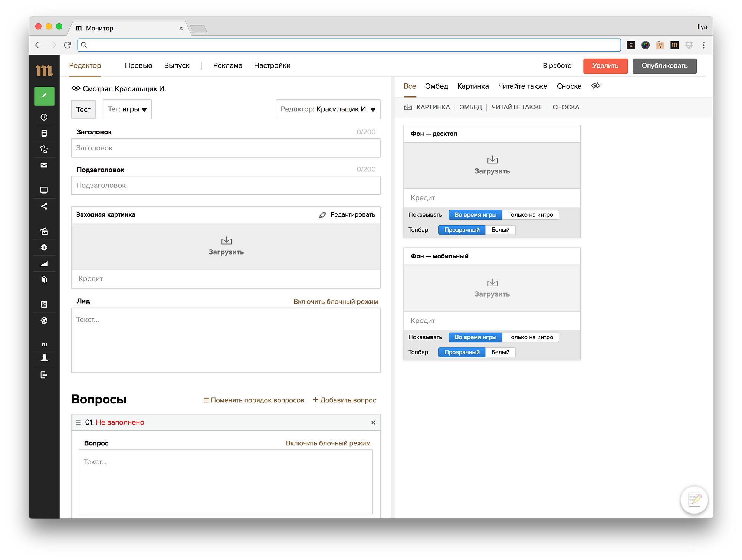Click the download icon next to КАРТИНКА
This screenshot has height=560, width=742.
408,107
